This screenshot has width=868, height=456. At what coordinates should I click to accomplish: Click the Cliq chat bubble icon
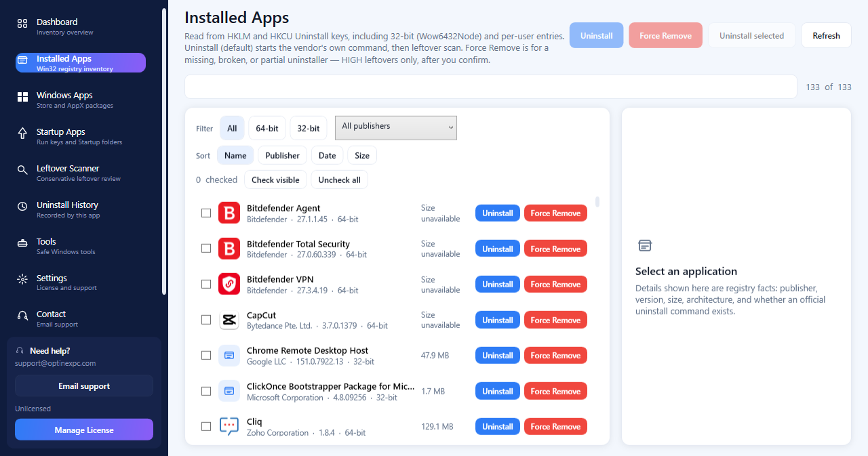coord(229,426)
